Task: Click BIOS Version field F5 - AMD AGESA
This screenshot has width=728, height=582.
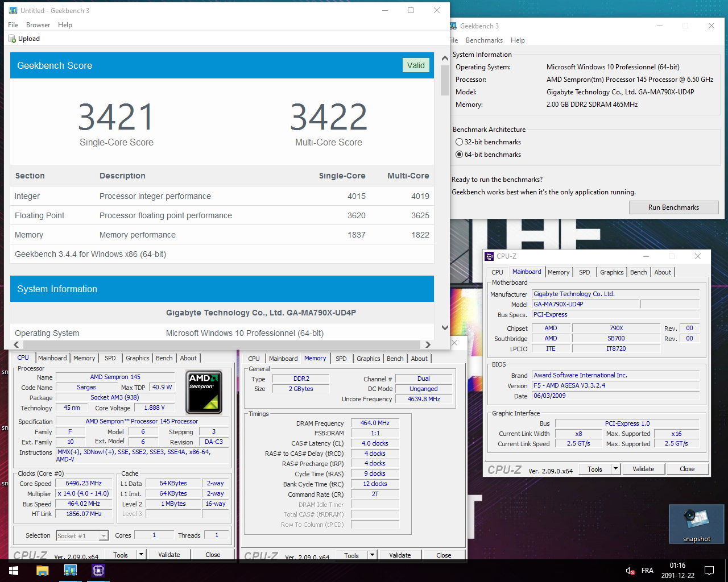Action: click(615, 385)
